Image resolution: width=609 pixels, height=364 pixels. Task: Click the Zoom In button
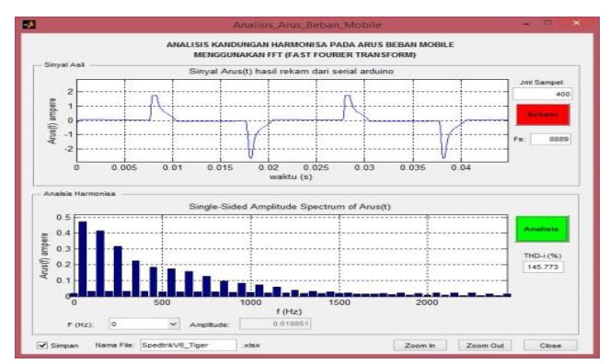tap(419, 346)
